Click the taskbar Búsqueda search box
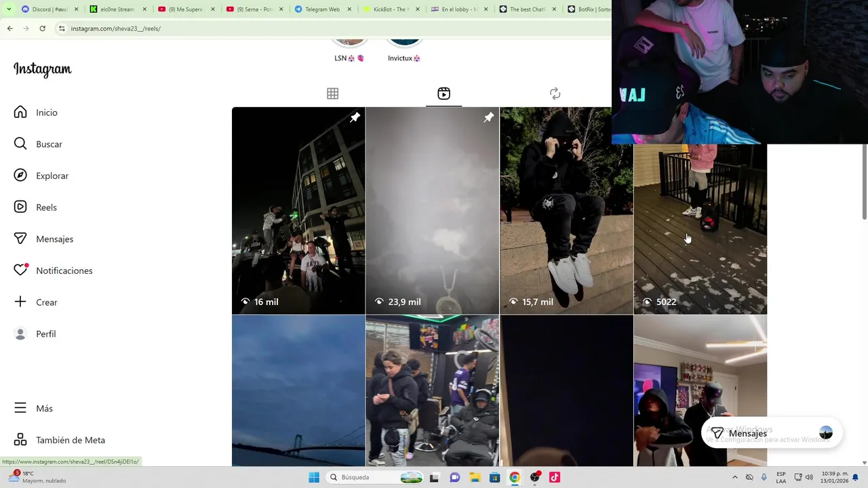Screen dimensions: 868x488 [375, 477]
